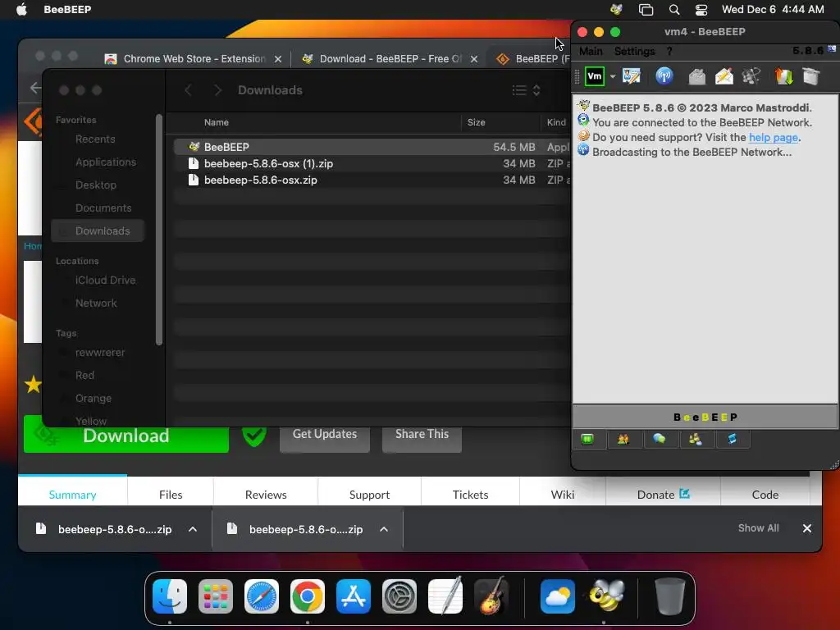Select the users tab with two people icon

coord(623,440)
